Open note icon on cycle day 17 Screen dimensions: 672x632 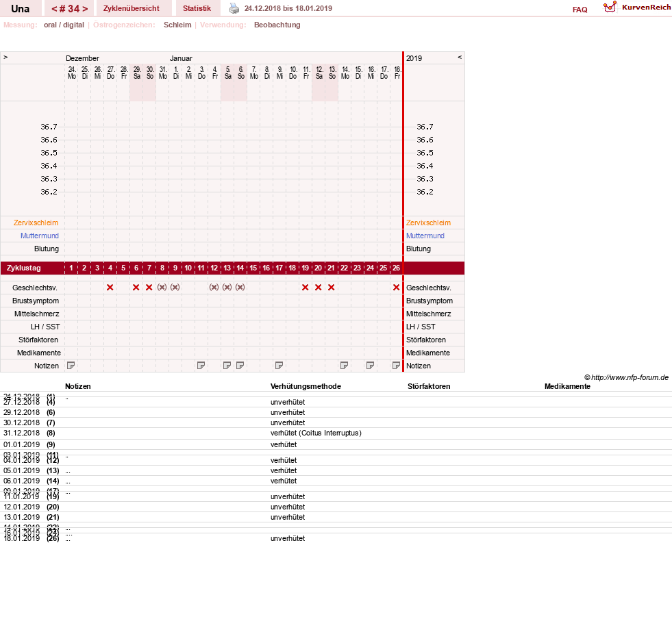click(279, 366)
